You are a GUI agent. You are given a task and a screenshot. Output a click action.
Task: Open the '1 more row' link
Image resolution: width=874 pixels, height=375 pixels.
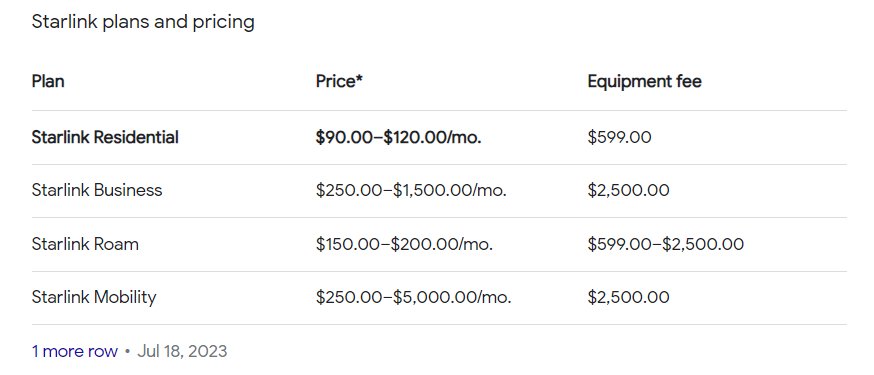[x=75, y=351]
